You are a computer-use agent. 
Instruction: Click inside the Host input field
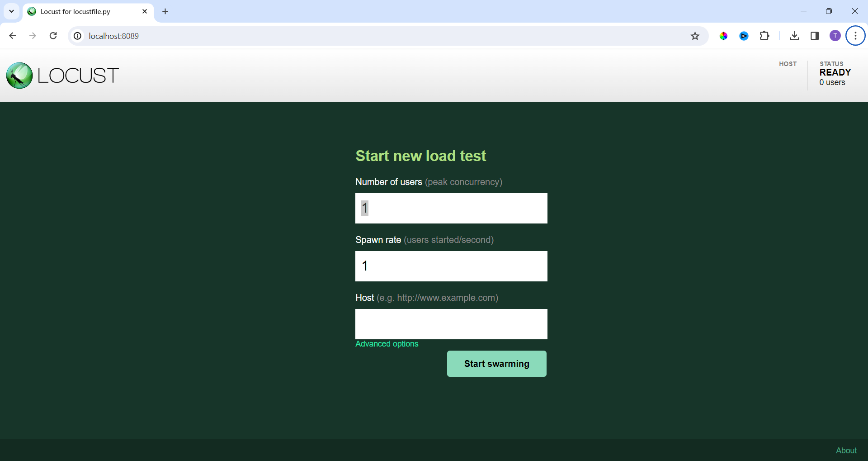(451, 324)
